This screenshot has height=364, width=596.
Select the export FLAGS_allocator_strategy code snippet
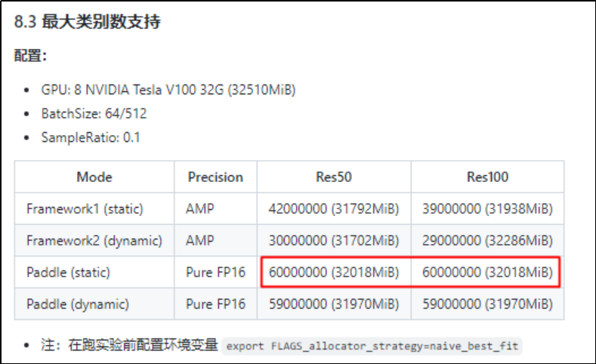click(x=372, y=346)
